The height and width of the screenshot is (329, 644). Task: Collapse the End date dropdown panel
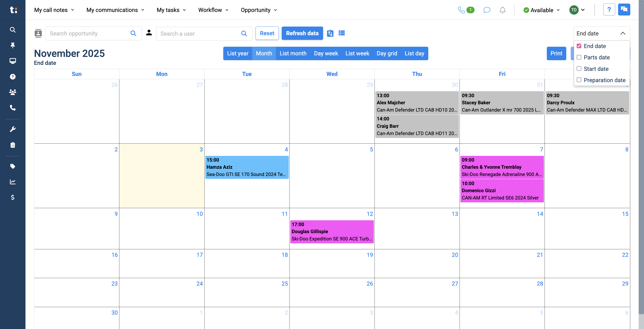tap(623, 33)
